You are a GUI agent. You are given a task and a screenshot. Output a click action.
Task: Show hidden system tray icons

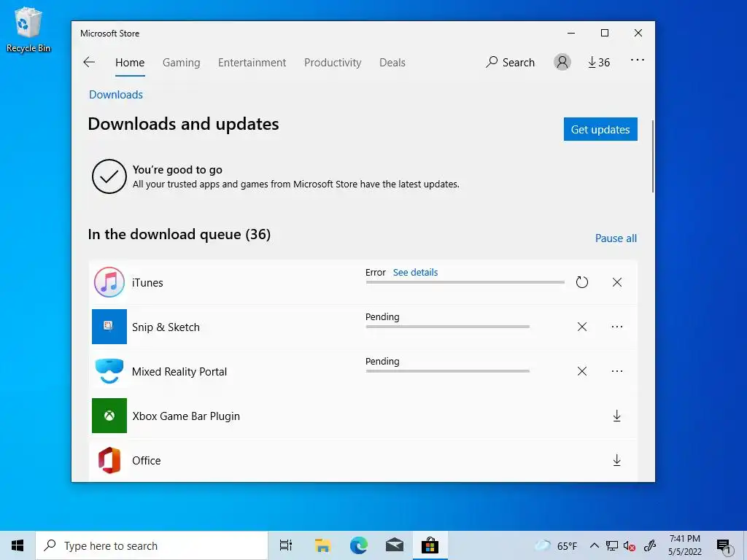(594, 545)
